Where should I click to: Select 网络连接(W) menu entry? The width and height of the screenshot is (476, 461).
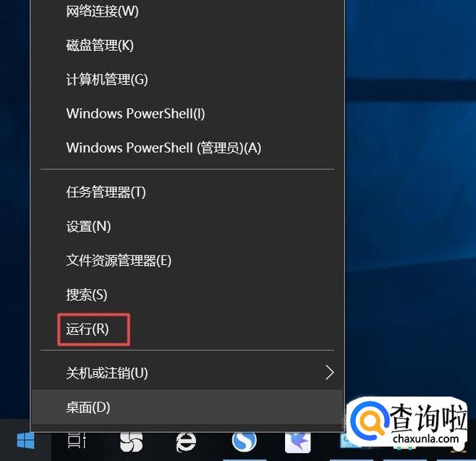(188, 12)
